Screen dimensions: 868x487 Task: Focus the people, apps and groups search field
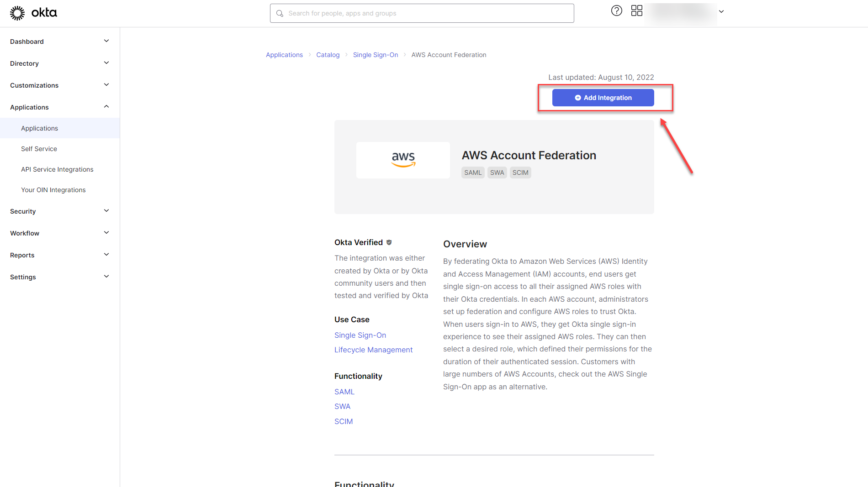click(x=422, y=13)
